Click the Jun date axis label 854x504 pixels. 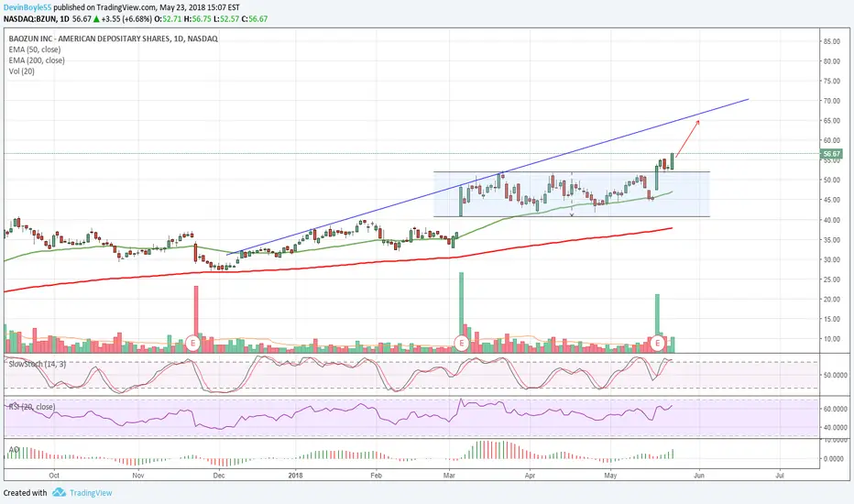(699, 475)
